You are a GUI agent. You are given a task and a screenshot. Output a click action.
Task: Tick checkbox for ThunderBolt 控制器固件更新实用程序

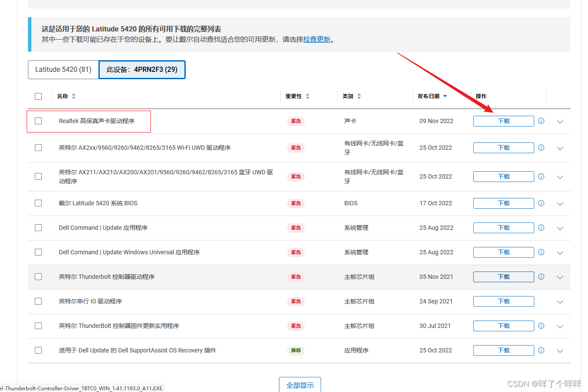38,326
